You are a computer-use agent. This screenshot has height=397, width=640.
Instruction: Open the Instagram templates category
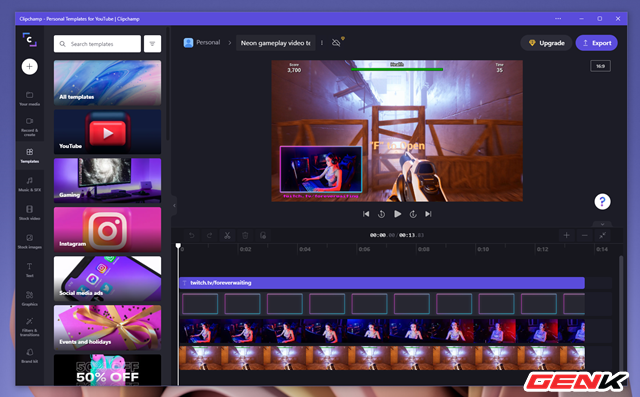click(107, 229)
